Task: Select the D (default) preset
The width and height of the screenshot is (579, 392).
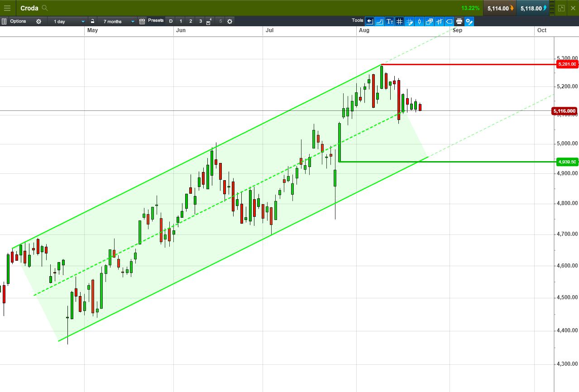Action: pos(171,21)
